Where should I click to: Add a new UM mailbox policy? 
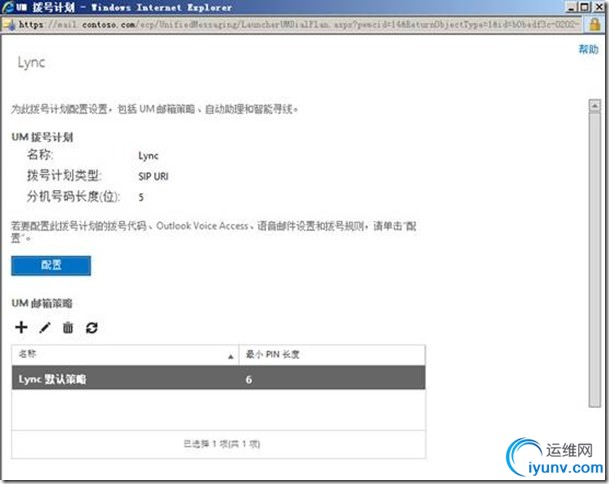pyautogui.click(x=21, y=327)
